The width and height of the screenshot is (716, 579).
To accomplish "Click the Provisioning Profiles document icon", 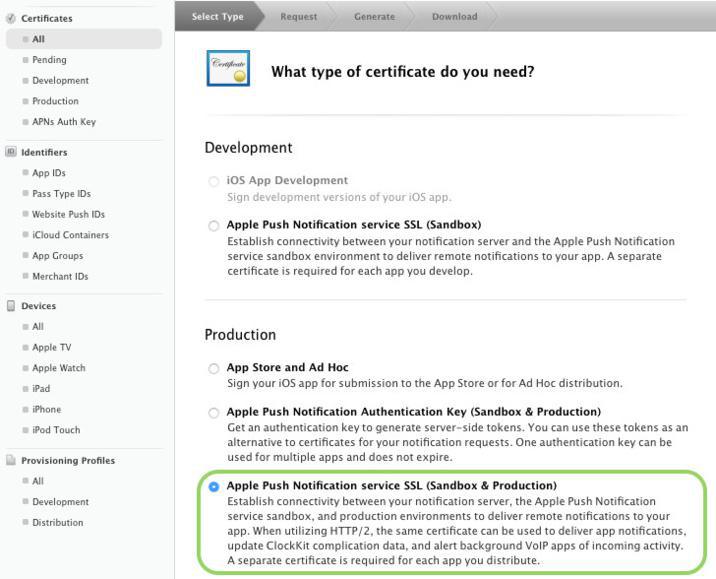I will (x=11, y=461).
